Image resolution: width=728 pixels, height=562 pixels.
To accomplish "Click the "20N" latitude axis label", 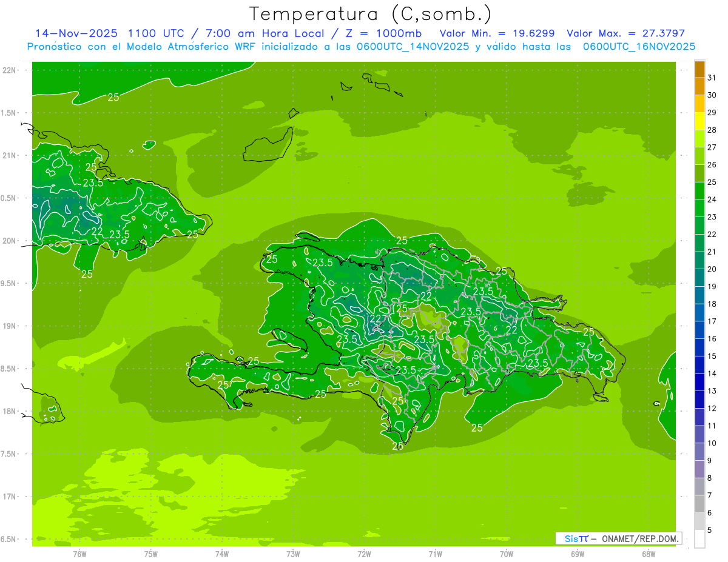I will 10,241.
